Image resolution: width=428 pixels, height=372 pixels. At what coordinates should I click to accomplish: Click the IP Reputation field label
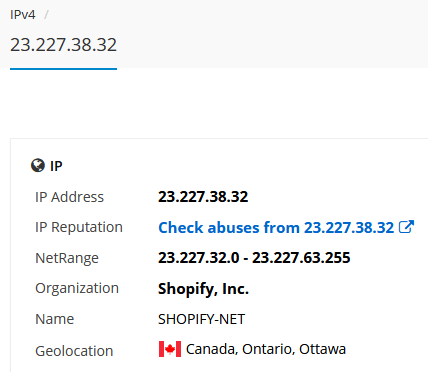coord(79,228)
